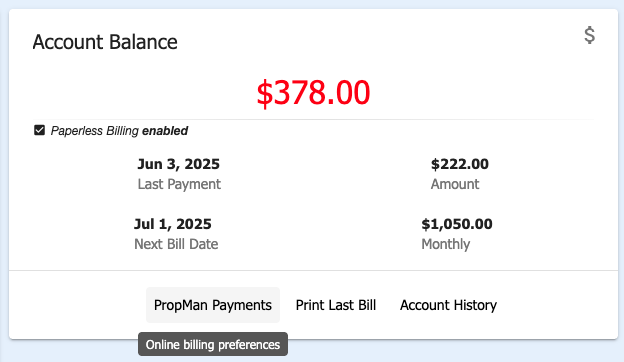The image size is (624, 362).
Task: Click the word enabled in bold
Action: 165,130
